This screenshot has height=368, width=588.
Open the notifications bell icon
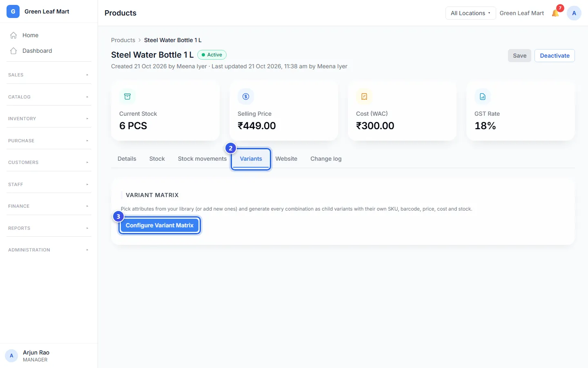point(555,13)
